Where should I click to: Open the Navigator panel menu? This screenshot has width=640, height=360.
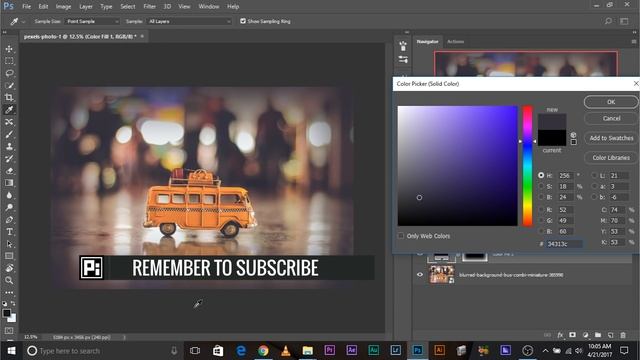coord(634,41)
